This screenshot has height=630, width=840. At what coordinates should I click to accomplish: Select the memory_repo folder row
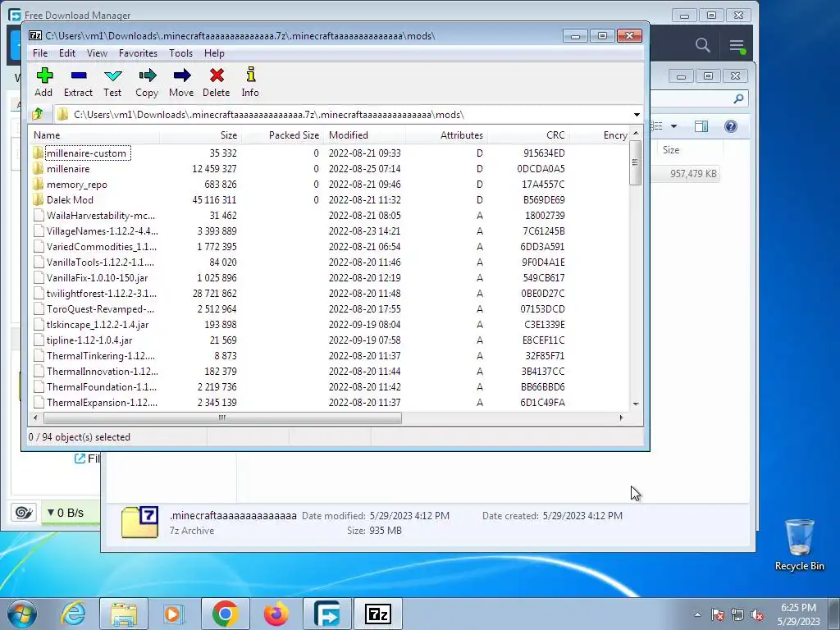(329, 185)
